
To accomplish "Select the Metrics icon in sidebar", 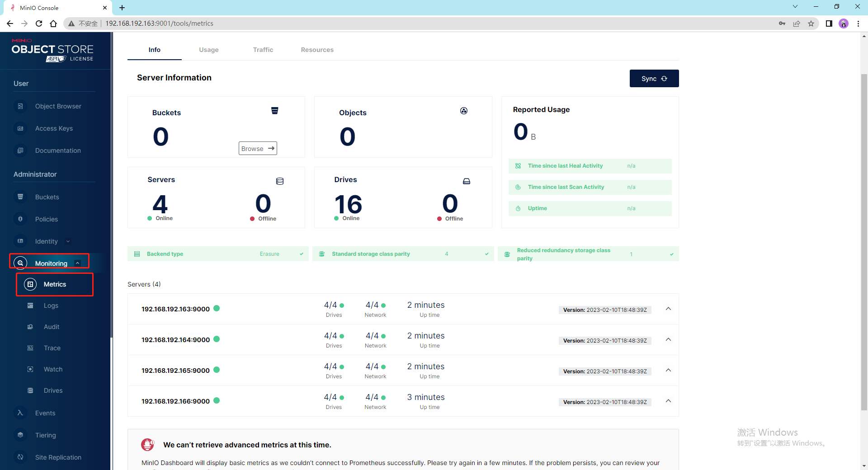I will 30,284.
